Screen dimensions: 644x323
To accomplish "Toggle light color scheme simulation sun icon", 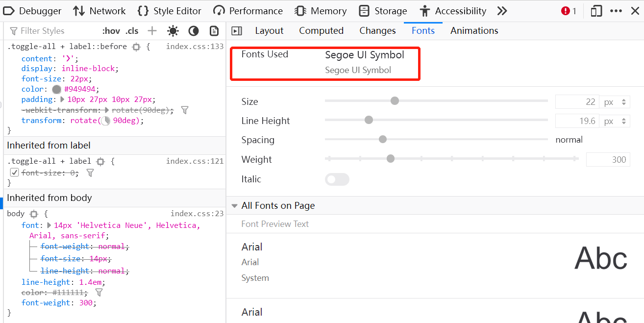I will point(173,31).
